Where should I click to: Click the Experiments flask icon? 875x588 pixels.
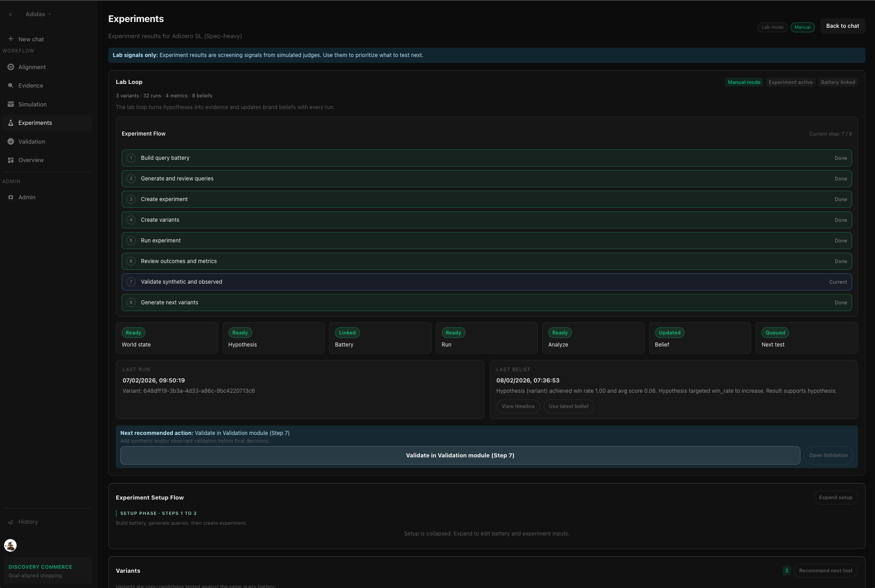(11, 123)
